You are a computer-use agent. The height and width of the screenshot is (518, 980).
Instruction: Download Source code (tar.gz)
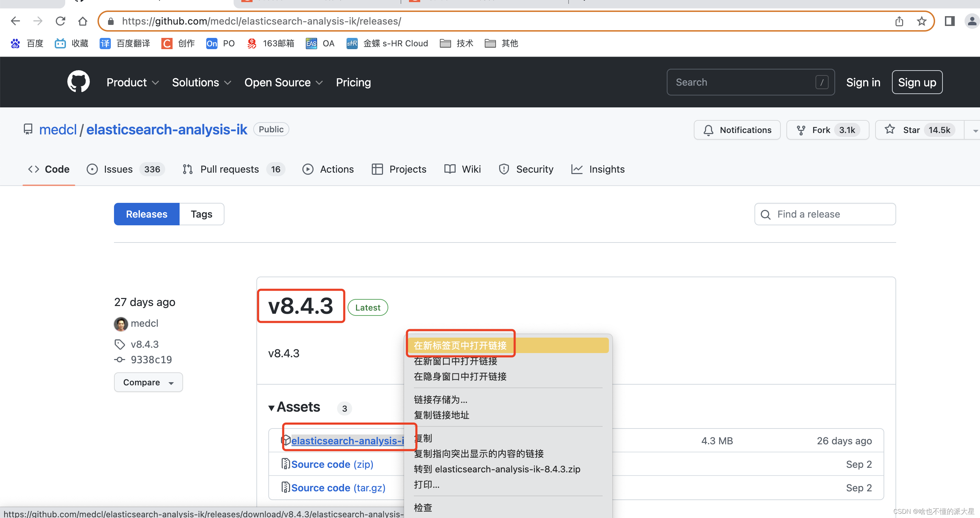click(338, 488)
